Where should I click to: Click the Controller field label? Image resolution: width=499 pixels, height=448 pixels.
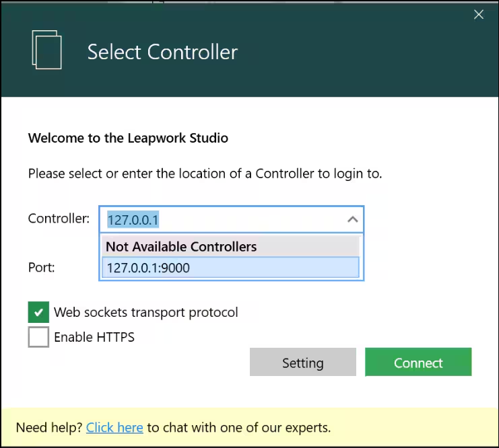click(x=59, y=219)
